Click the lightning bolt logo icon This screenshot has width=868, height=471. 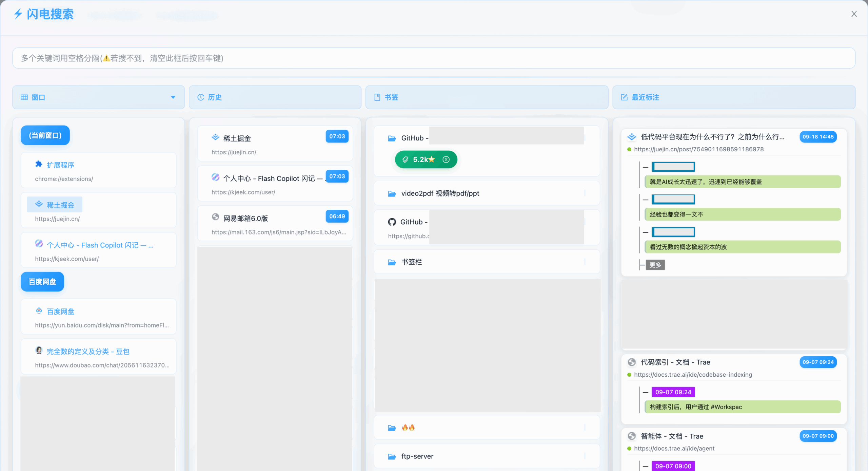click(18, 14)
